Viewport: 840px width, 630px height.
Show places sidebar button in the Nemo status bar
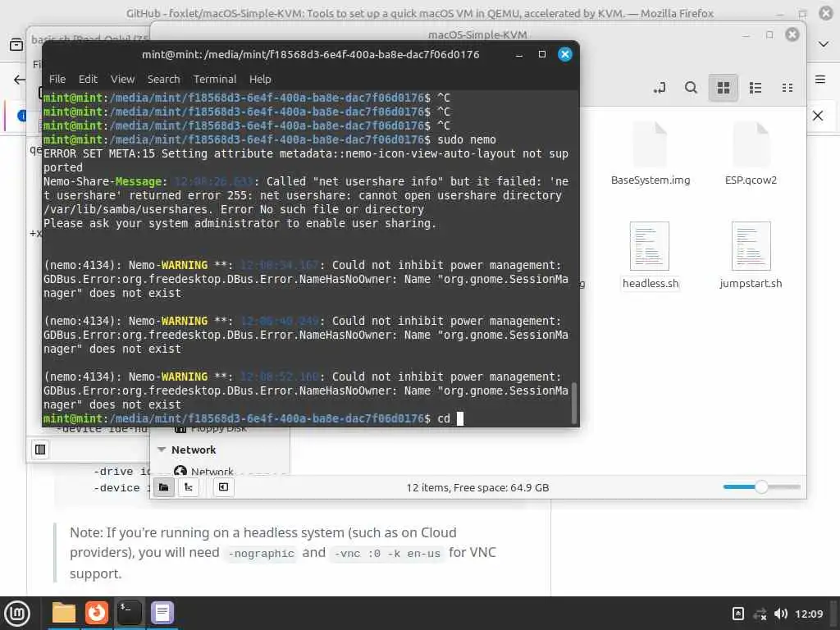(164, 487)
